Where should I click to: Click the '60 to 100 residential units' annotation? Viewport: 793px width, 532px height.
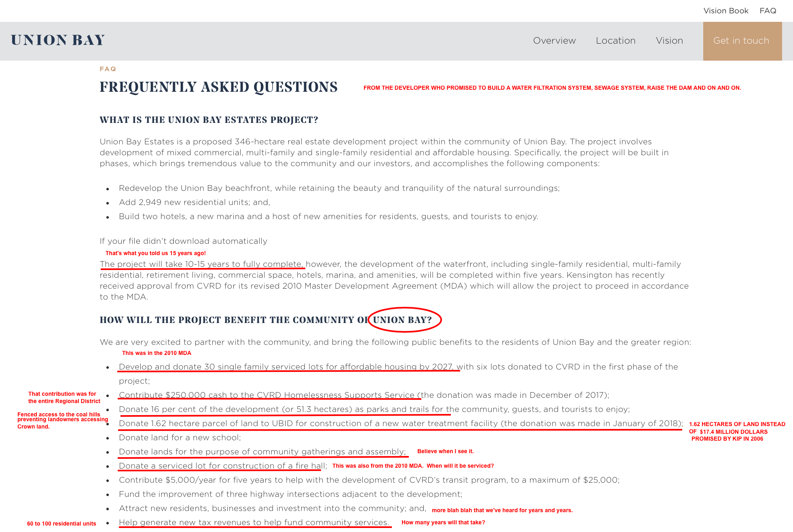pyautogui.click(x=61, y=524)
